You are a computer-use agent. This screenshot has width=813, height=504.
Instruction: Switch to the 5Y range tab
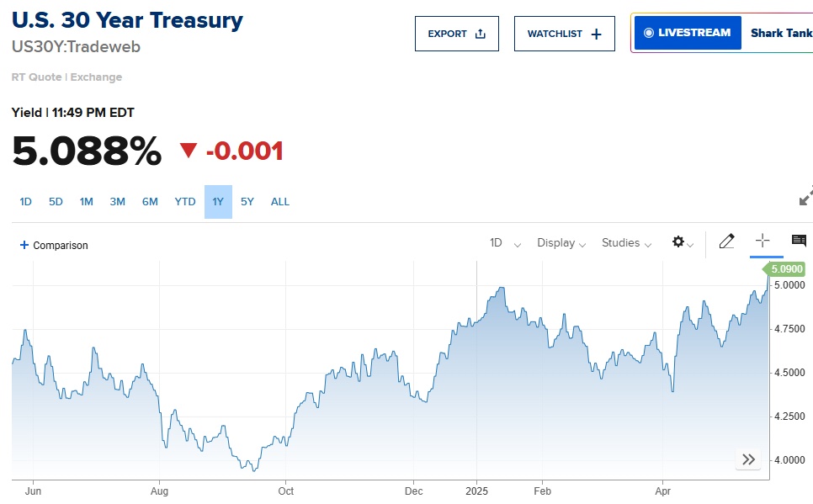pos(247,202)
